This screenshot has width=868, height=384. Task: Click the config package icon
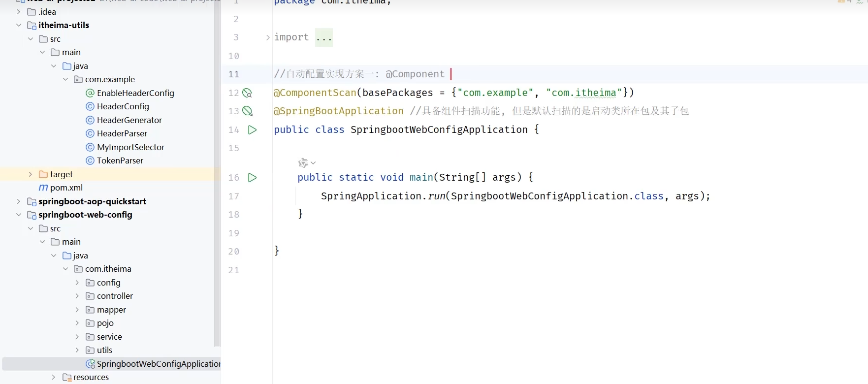point(90,283)
